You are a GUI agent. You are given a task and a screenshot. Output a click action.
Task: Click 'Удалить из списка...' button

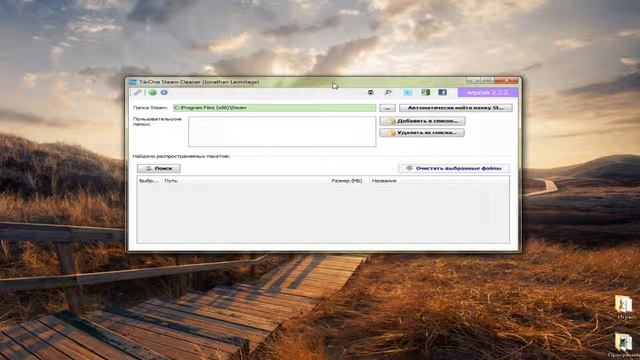(422, 133)
